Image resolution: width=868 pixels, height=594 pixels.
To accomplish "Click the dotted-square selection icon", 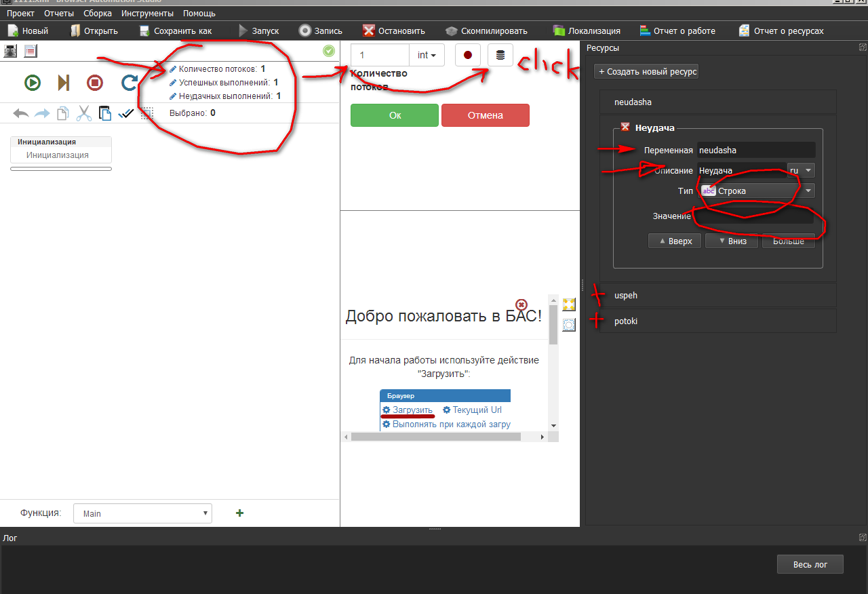I will 146,113.
